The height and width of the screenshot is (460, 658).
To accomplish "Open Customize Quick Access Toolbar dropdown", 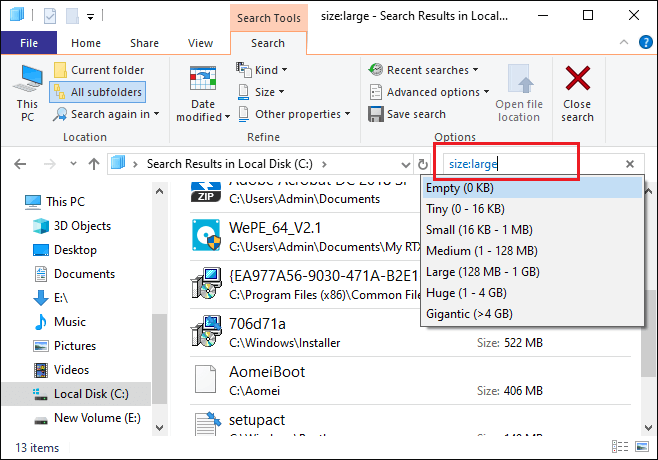I will tap(90, 17).
